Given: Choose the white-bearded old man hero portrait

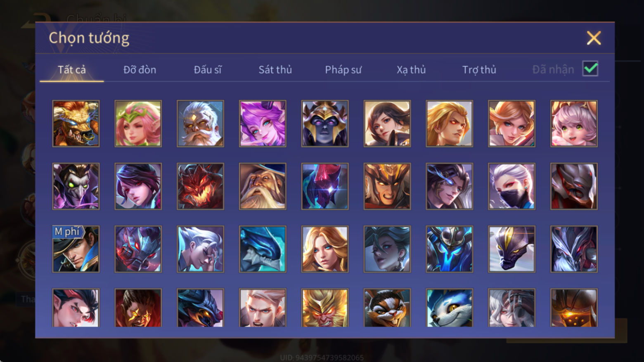Looking at the screenshot, I should pos(200,124).
